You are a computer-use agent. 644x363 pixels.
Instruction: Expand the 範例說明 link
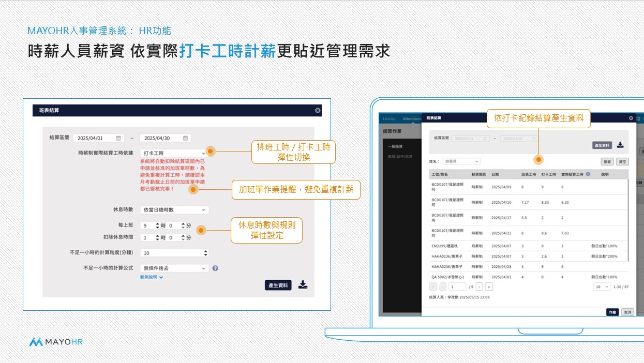(x=152, y=277)
